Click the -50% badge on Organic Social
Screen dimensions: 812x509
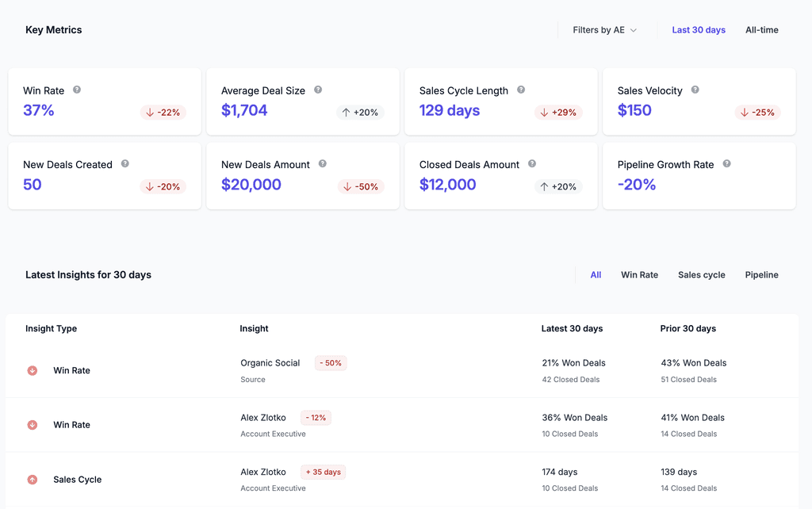coord(330,362)
